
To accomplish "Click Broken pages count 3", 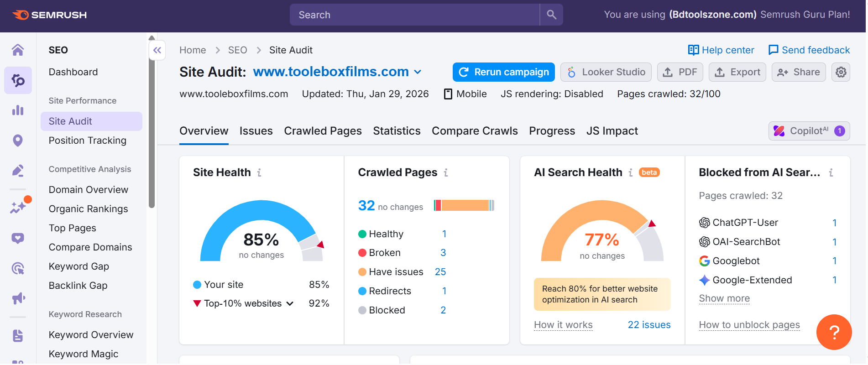I will pos(444,253).
